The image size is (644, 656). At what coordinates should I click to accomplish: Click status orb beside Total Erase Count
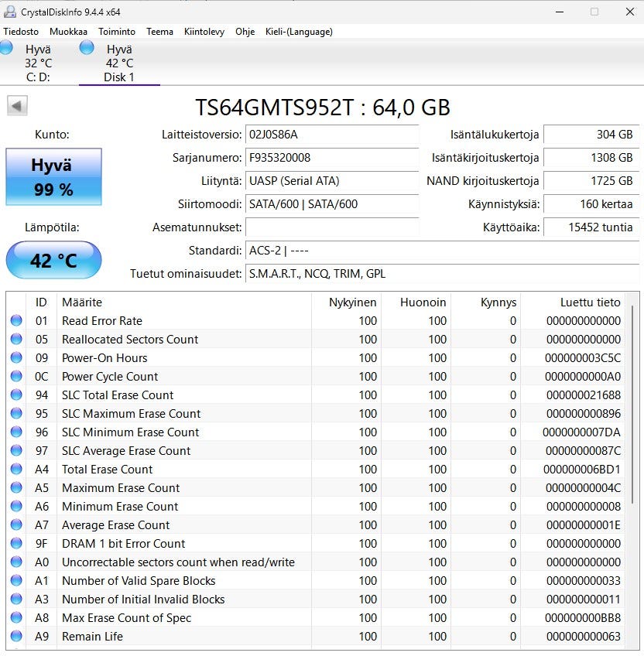pyautogui.click(x=16, y=470)
